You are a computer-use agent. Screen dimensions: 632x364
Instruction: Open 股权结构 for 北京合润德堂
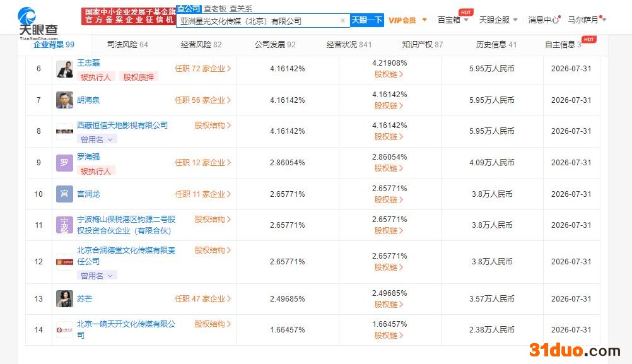pos(213,250)
